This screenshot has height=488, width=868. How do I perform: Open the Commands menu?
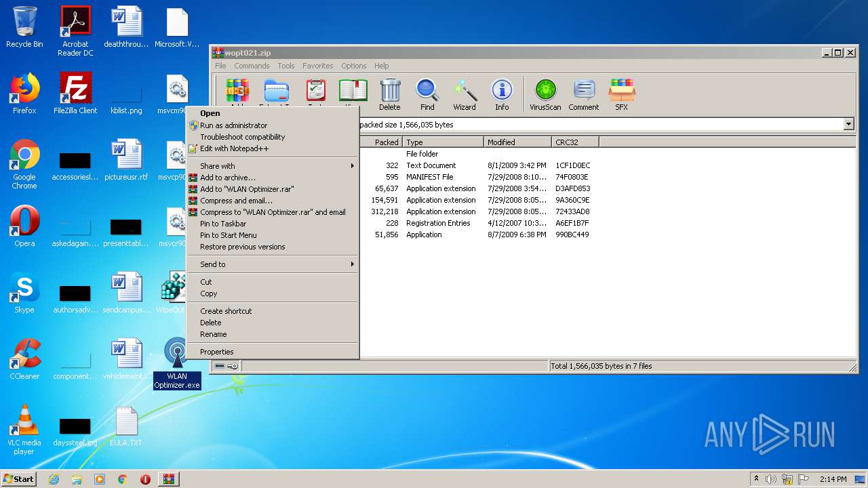pos(252,66)
